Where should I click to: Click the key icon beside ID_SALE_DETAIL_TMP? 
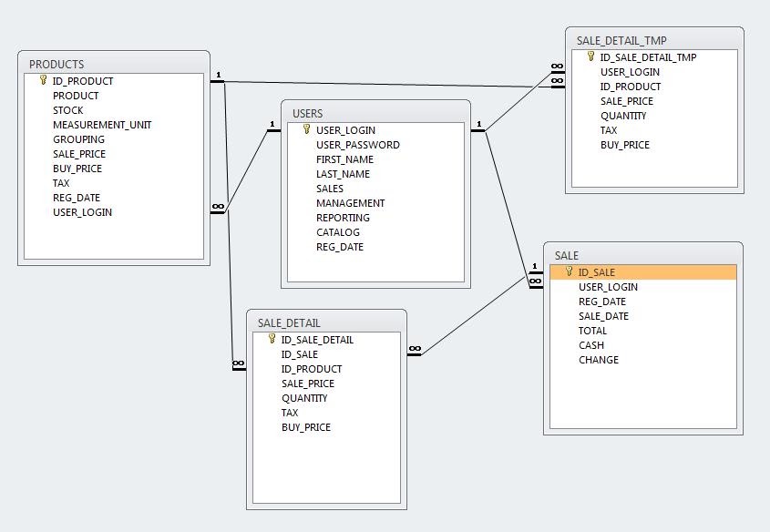(x=590, y=56)
